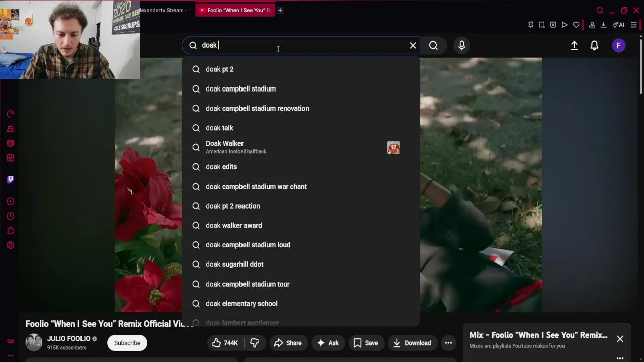This screenshot has width=644, height=362.
Task: Select suggestion "doak campbell stadium renovation"
Action: click(x=301, y=109)
